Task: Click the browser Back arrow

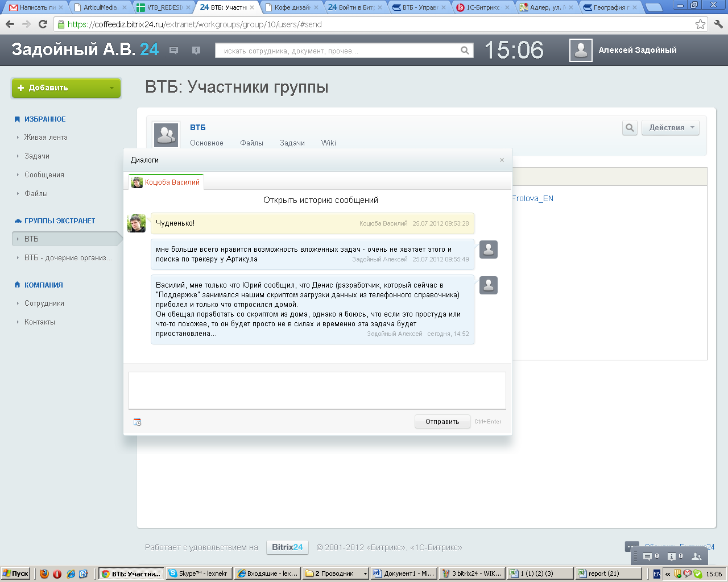Action: pyautogui.click(x=10, y=24)
